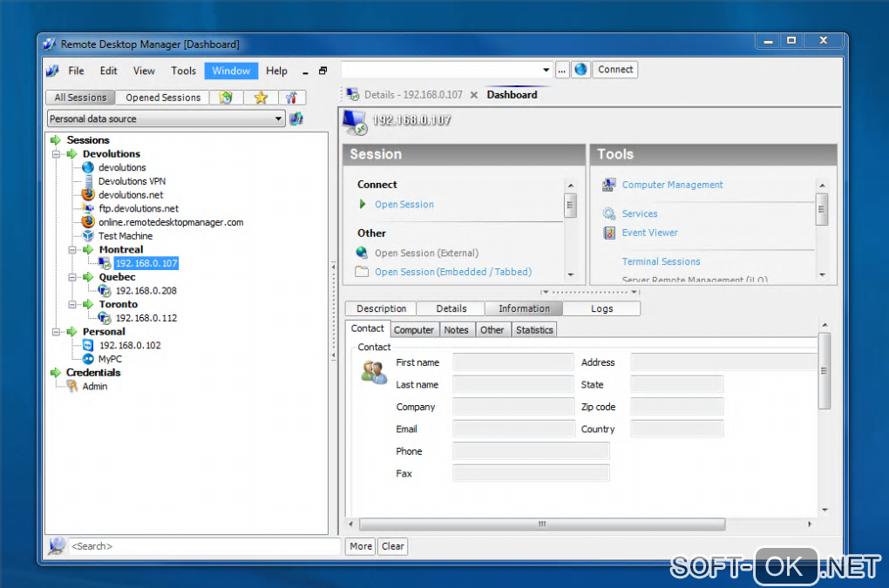Click the Remote Desktop Manager menu bar logo icon
The width and height of the screenshot is (889, 588).
[52, 71]
